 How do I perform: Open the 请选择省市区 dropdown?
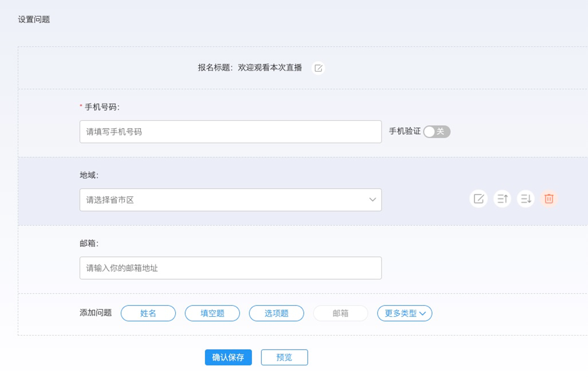231,200
